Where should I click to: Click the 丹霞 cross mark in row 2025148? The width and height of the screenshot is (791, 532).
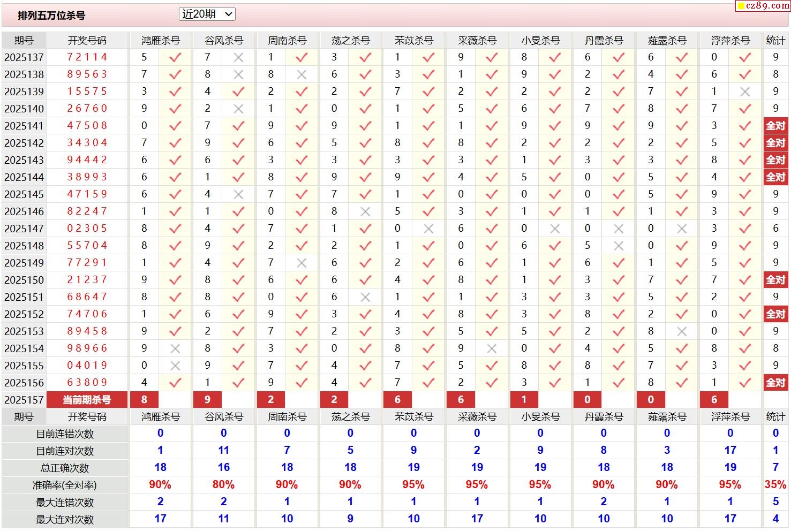[x=619, y=246]
